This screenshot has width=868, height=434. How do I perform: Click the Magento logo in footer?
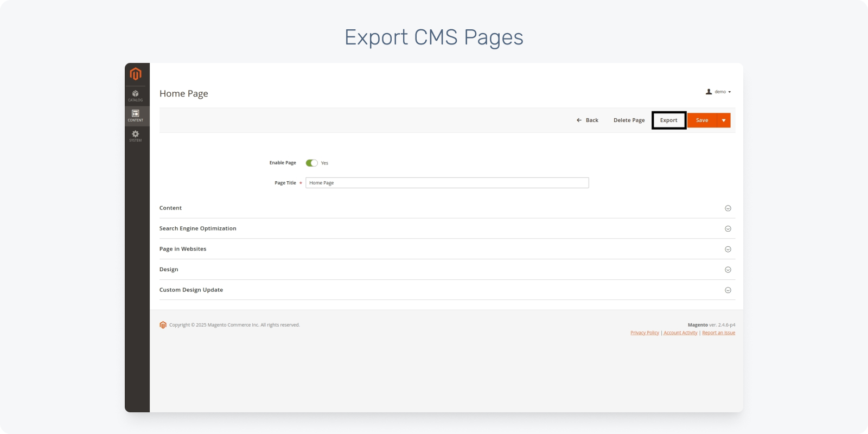163,325
